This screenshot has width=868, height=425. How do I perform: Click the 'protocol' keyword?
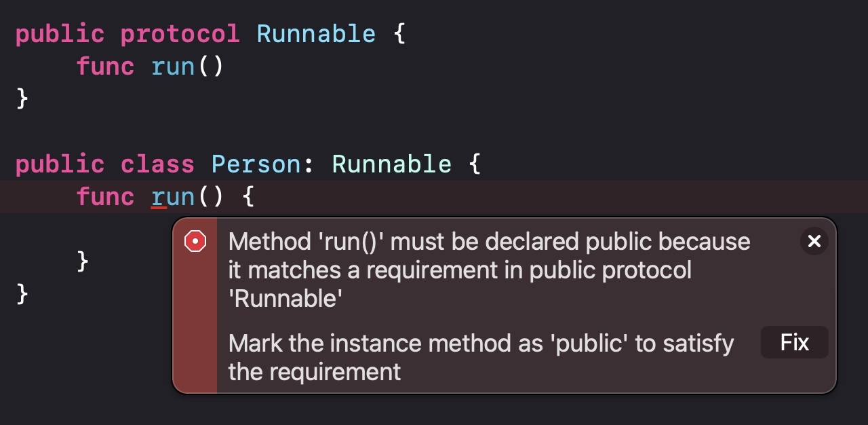click(x=180, y=34)
